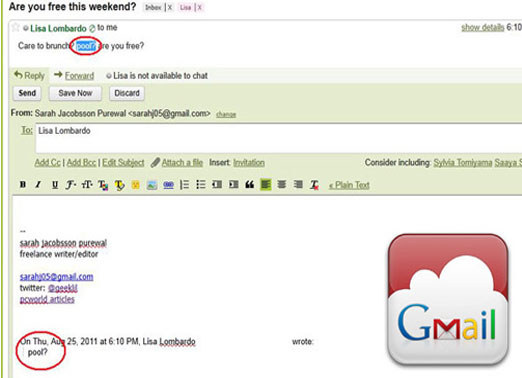The height and width of the screenshot is (378, 522).
Task: Open the font family picker
Action: tap(70, 184)
